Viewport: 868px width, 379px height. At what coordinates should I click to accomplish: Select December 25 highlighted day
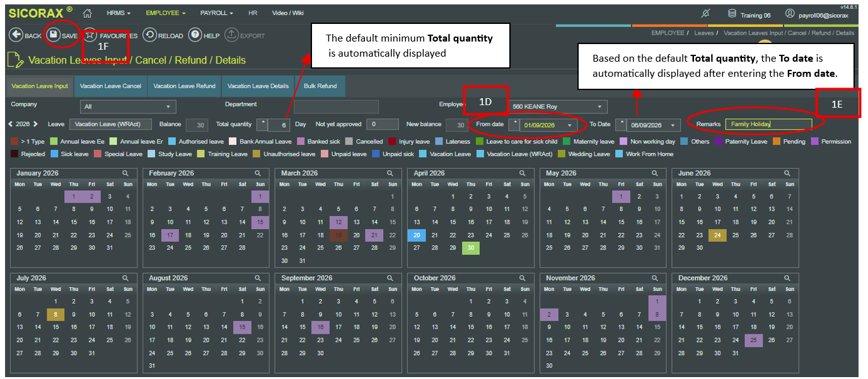[753, 340]
